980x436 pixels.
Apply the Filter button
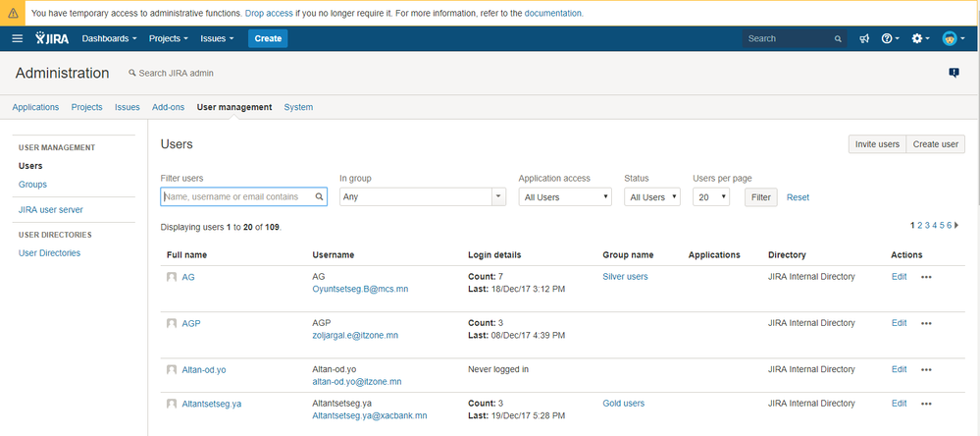[x=760, y=197]
